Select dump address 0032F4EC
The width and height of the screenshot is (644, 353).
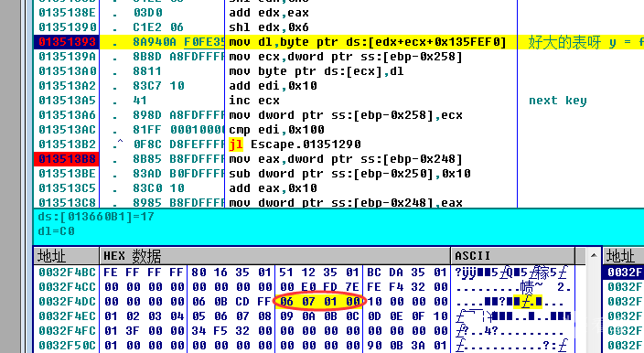[x=67, y=316]
